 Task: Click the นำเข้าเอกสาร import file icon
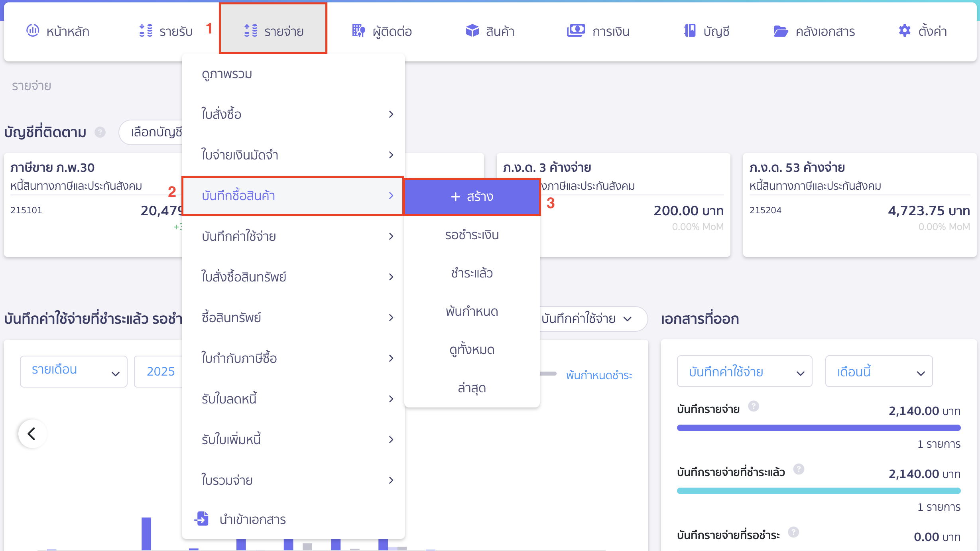tap(202, 518)
